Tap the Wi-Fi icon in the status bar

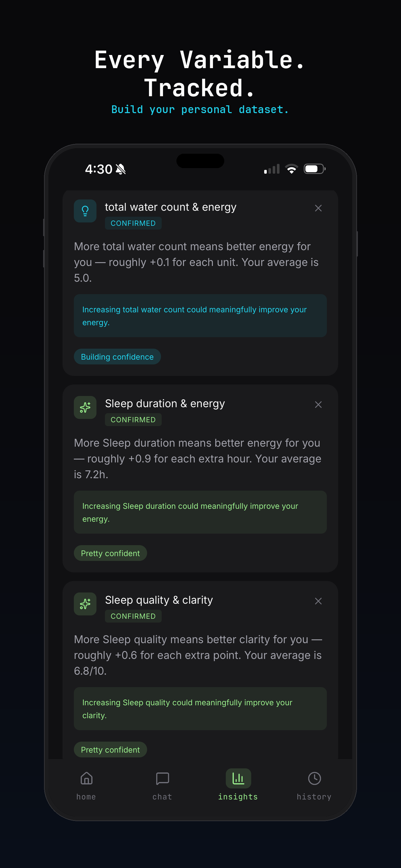292,169
